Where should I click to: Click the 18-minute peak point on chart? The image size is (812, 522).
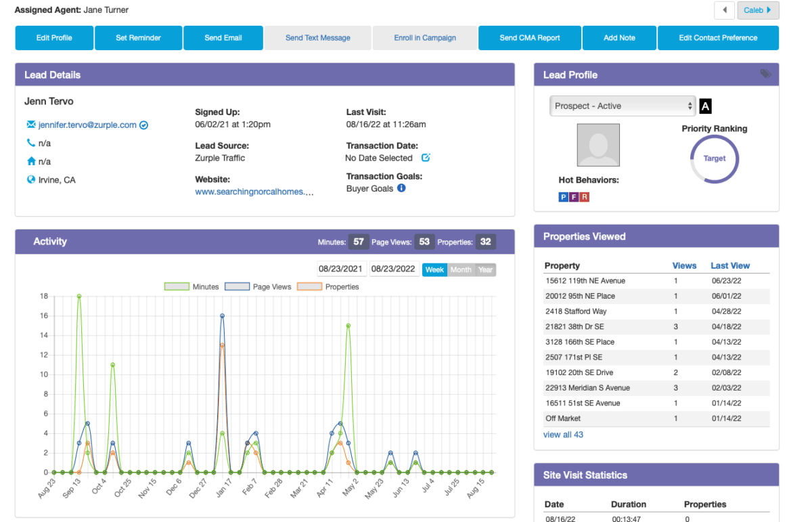click(x=79, y=296)
